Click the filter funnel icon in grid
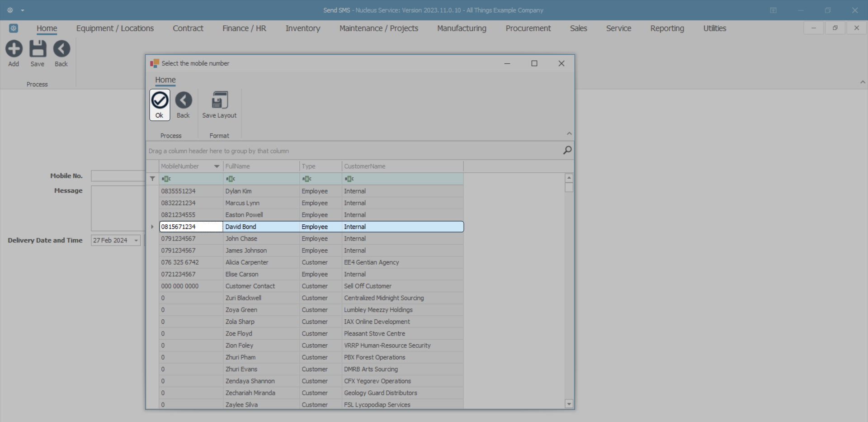The image size is (868, 422). [x=152, y=179]
